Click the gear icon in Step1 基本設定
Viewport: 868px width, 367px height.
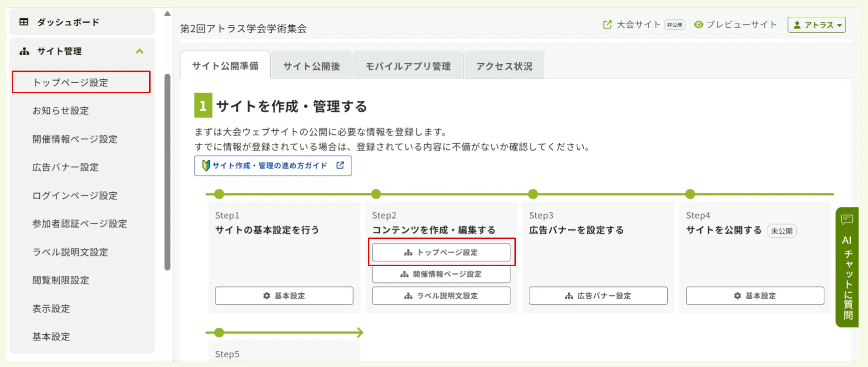click(267, 296)
